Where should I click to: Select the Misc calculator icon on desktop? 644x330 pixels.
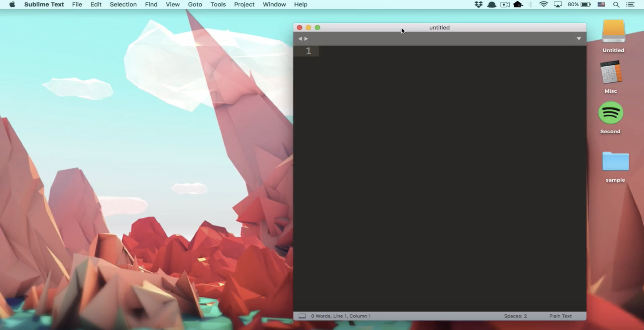[611, 73]
